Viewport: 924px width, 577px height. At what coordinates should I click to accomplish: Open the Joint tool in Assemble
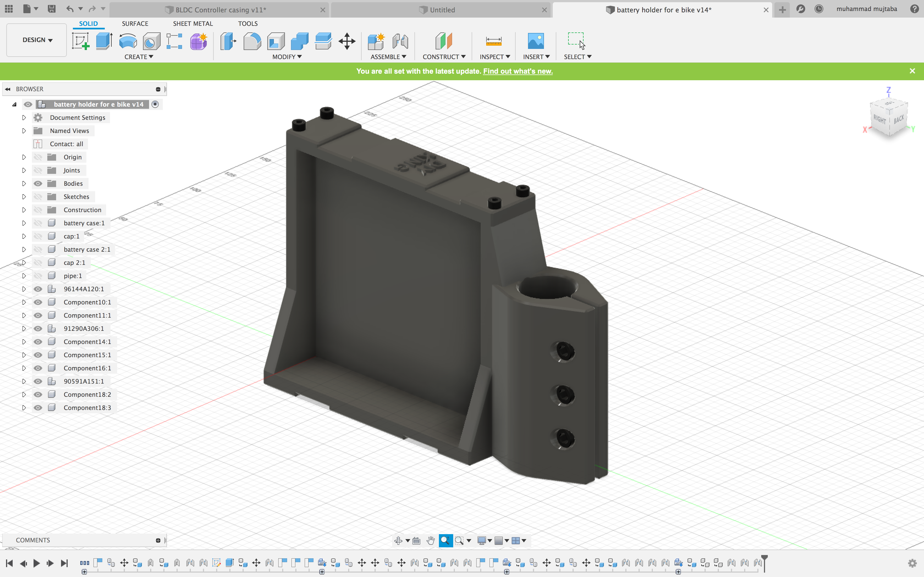click(400, 41)
